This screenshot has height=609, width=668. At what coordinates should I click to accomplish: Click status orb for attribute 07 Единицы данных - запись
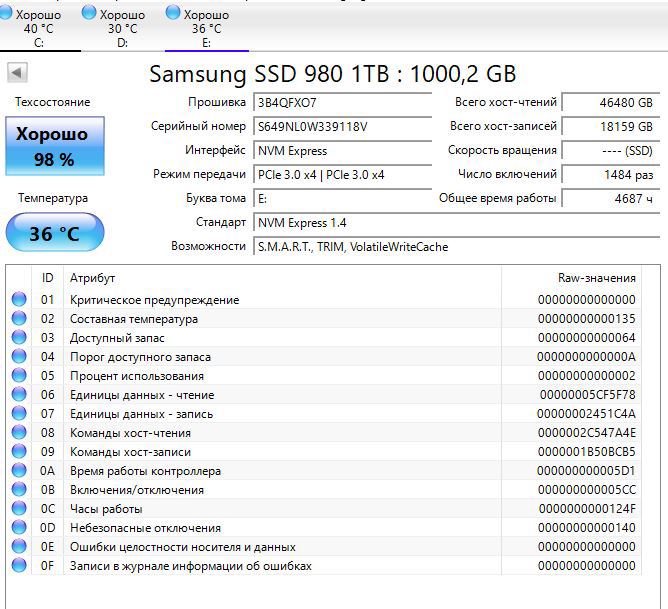[19, 413]
